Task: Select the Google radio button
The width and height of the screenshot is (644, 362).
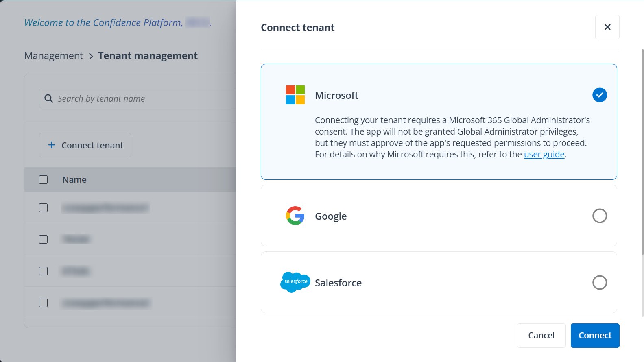Action: [600, 216]
